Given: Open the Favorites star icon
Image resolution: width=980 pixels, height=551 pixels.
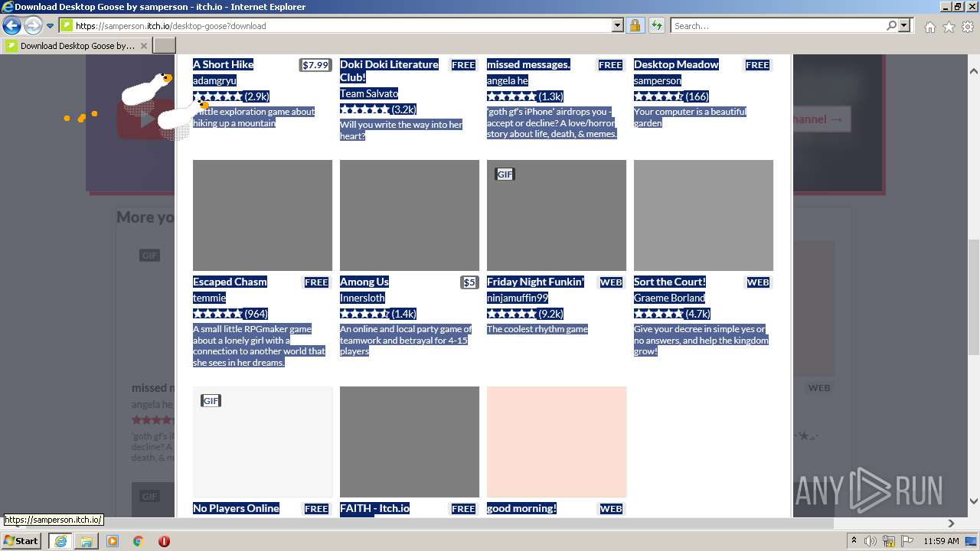Looking at the screenshot, I should 949,27.
